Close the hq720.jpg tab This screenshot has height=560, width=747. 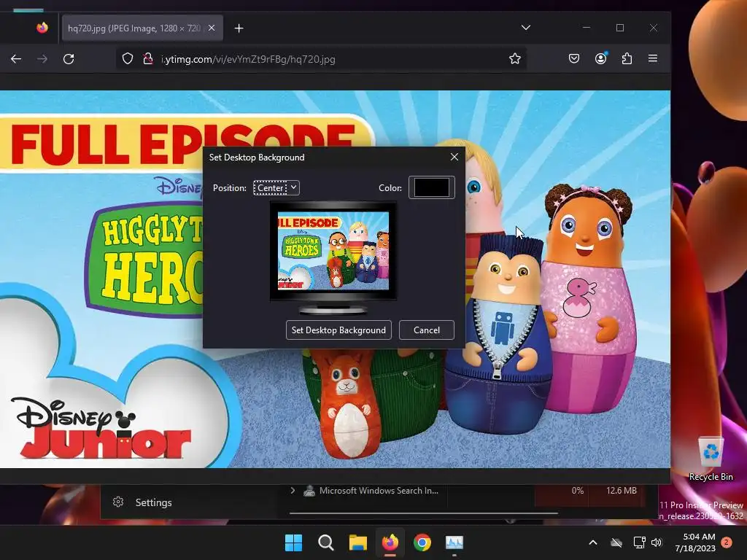click(x=212, y=28)
